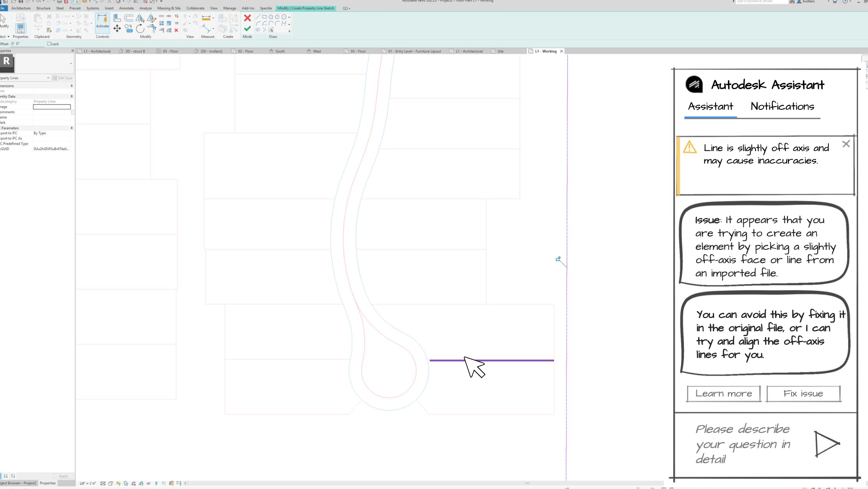Pick the Line draw tool
This screenshot has height=489, width=868.
257,17
